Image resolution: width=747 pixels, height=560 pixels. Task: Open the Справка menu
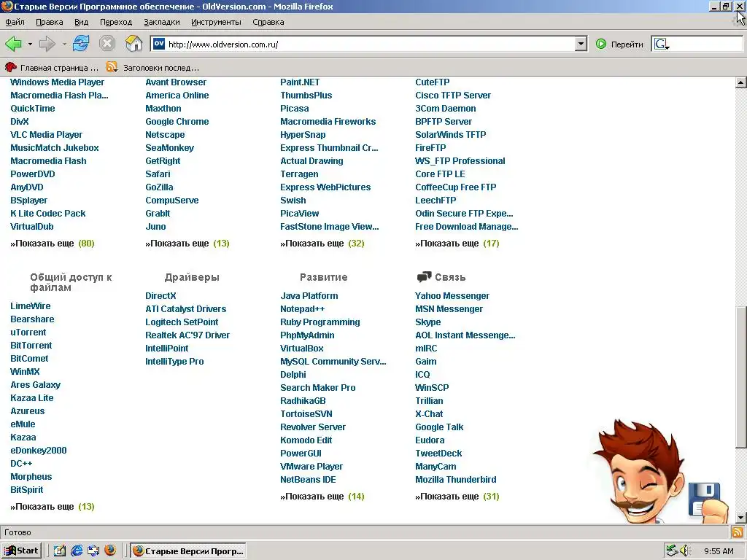[268, 22]
